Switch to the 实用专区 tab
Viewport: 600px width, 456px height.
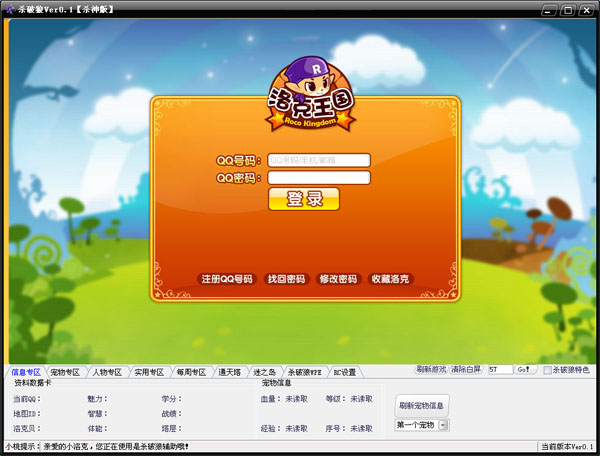coord(149,372)
